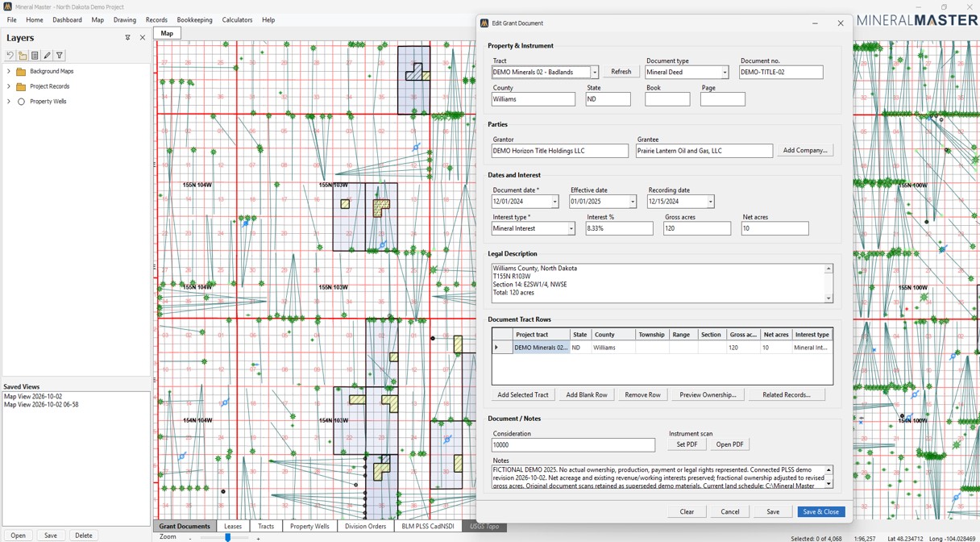Viewport: 980px width, 542px height.
Task: Click the Consideration input field
Action: click(573, 445)
